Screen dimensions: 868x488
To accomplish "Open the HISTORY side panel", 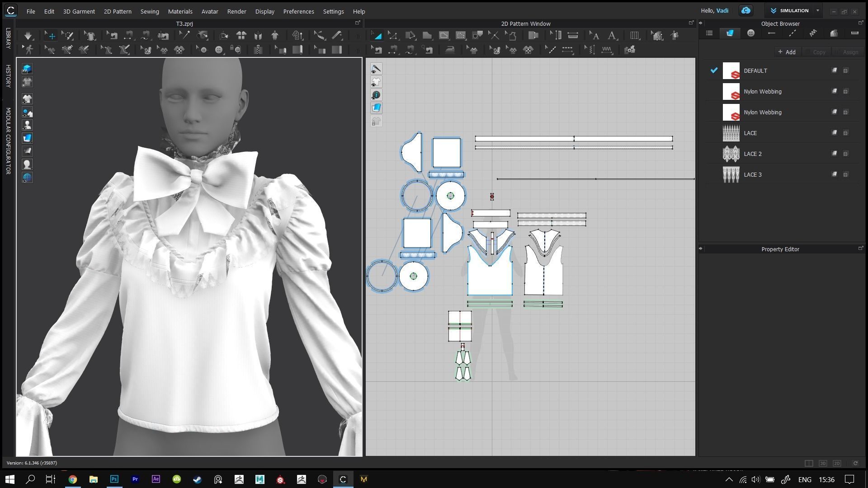I will tap(8, 76).
